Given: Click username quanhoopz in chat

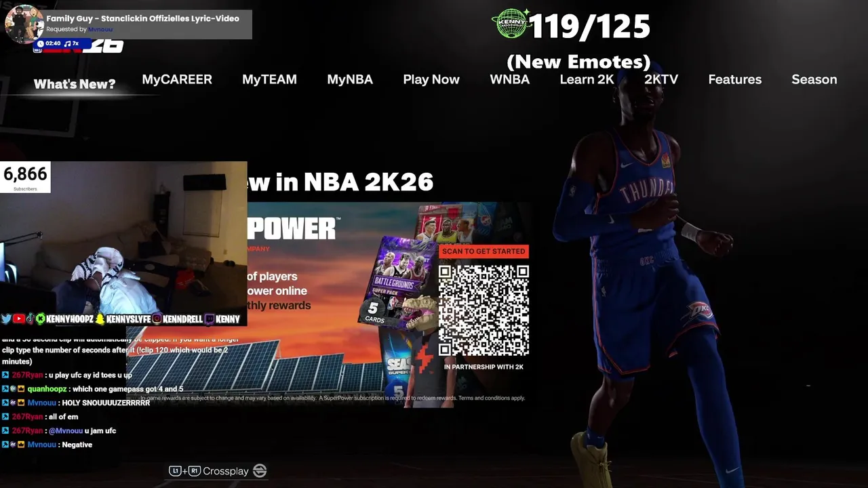Looking at the screenshot, I should tap(47, 389).
